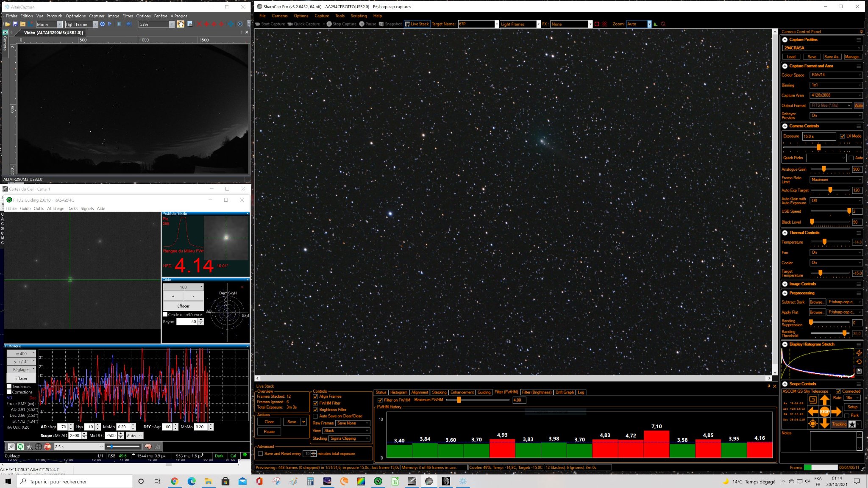Slew scope up with orange up arrow

coord(824,399)
